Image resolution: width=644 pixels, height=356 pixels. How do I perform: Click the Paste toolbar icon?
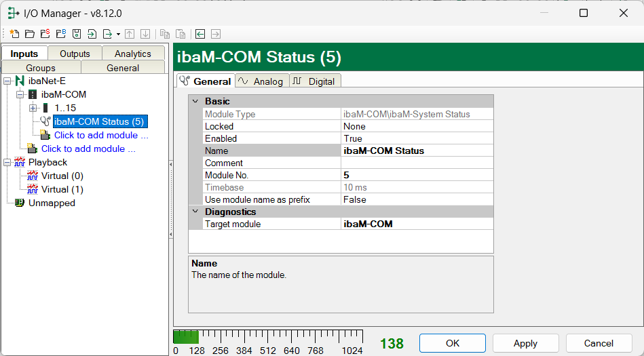(x=181, y=34)
